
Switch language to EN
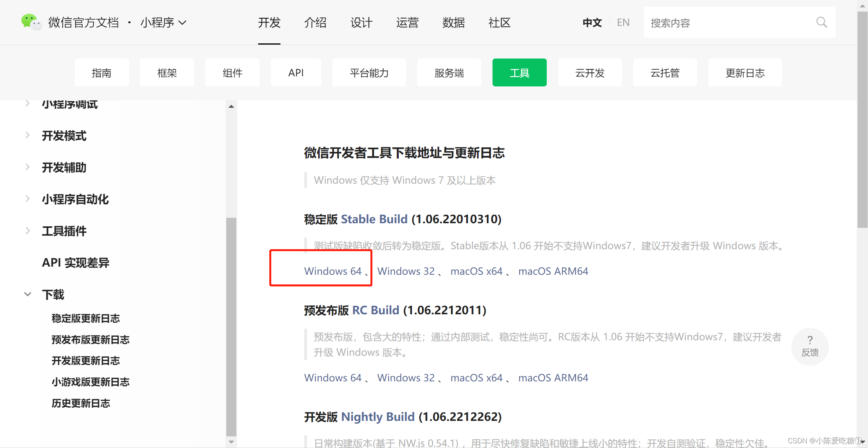tap(623, 22)
